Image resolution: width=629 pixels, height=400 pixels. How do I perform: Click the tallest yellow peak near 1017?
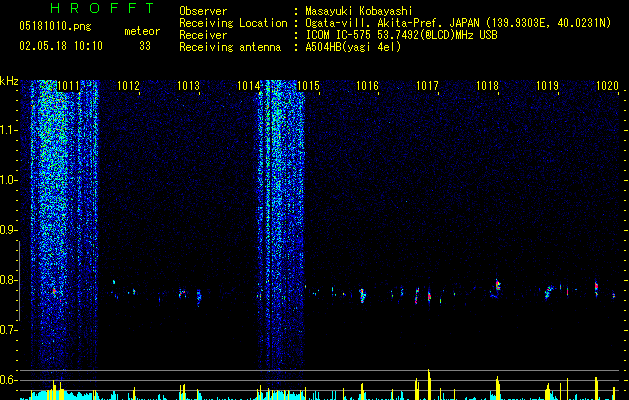click(x=429, y=384)
